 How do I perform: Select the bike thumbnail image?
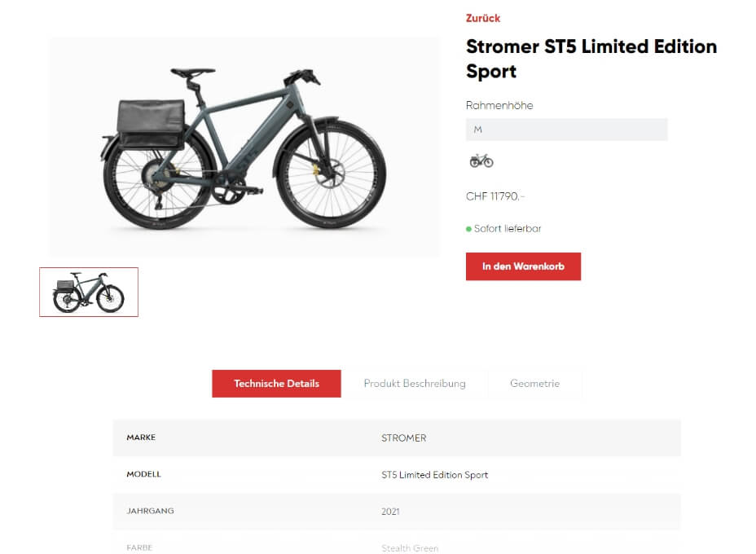coord(89,292)
